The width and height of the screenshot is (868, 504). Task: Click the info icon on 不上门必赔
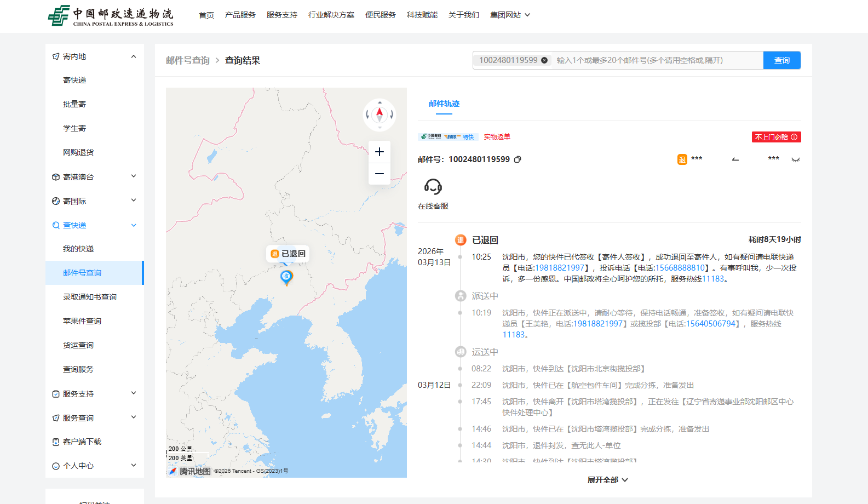[794, 137]
